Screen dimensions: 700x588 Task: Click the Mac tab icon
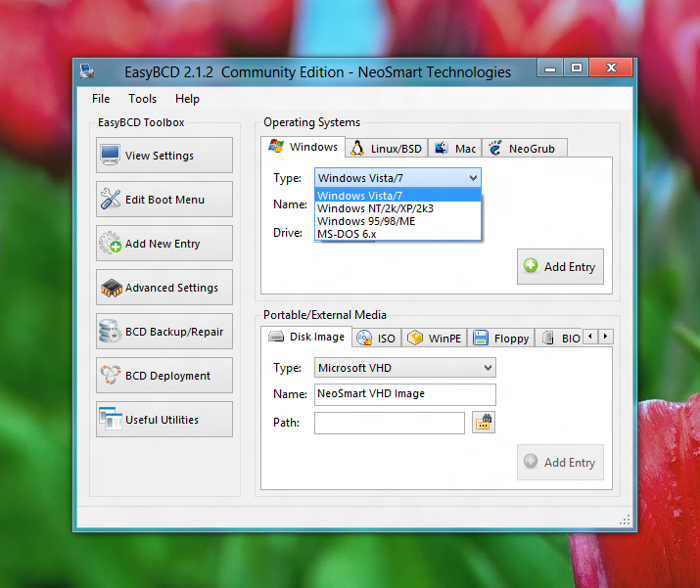[x=442, y=148]
